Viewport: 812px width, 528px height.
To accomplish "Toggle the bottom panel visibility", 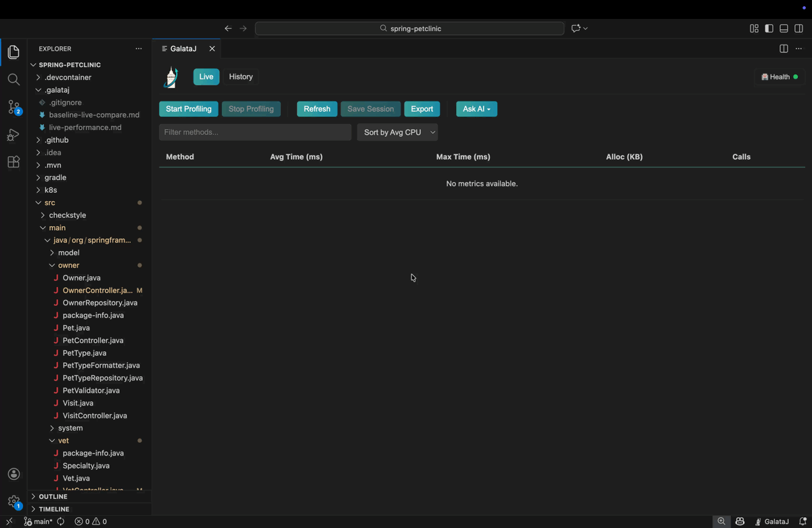I will [x=784, y=28].
